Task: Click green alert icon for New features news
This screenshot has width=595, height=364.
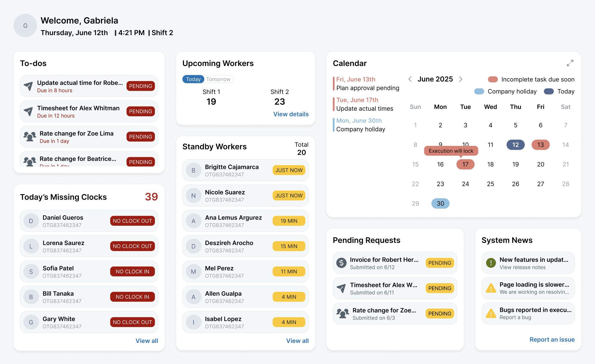Action: pos(491,263)
